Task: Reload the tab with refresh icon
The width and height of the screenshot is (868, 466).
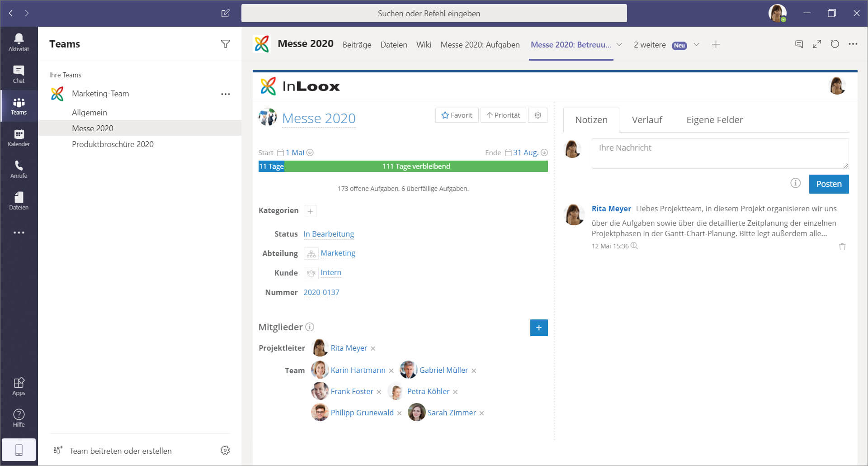Action: tap(835, 44)
